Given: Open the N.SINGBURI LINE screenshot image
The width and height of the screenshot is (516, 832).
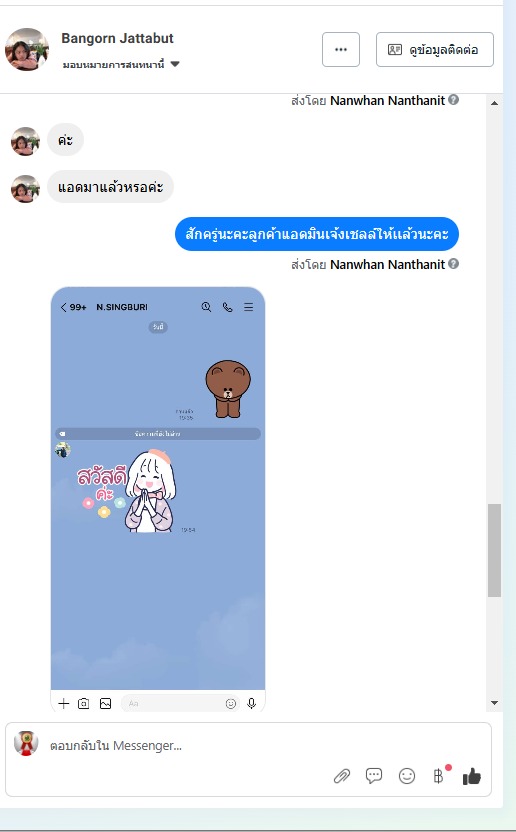Looking at the screenshot, I should [x=158, y=499].
